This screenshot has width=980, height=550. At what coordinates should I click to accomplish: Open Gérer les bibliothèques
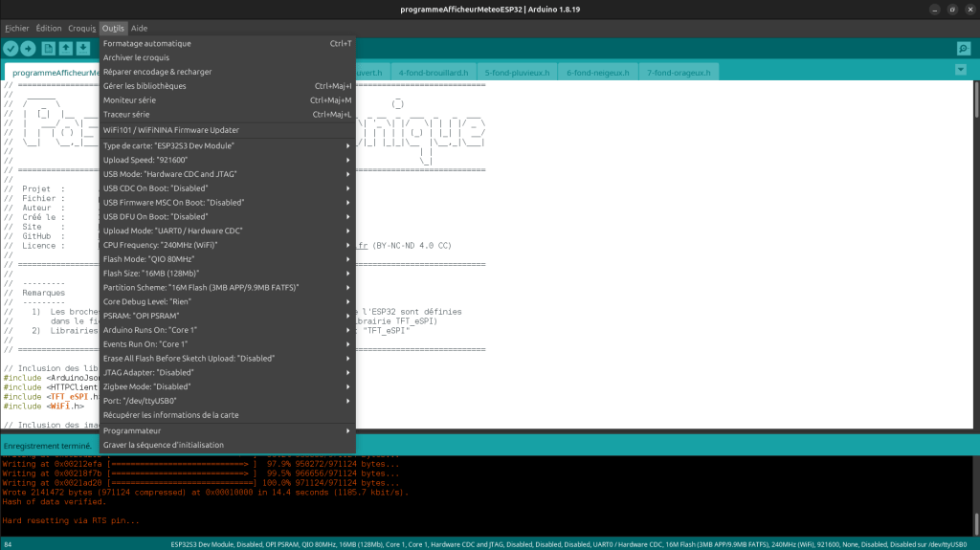228,86
